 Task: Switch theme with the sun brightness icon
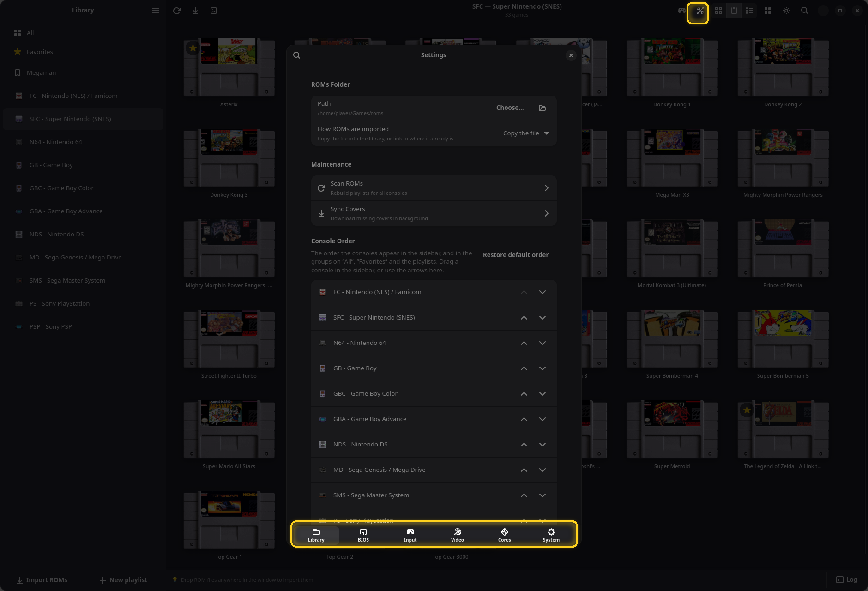[x=786, y=11]
